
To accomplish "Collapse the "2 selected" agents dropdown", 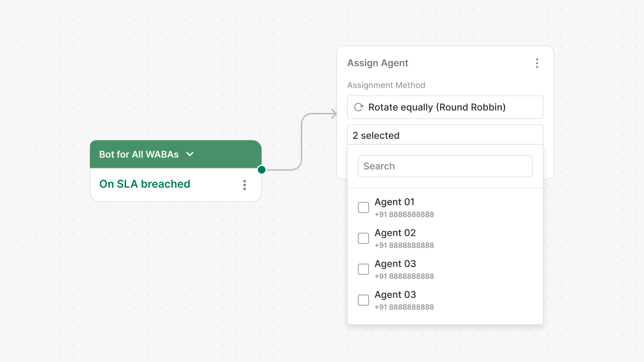I will click(445, 135).
